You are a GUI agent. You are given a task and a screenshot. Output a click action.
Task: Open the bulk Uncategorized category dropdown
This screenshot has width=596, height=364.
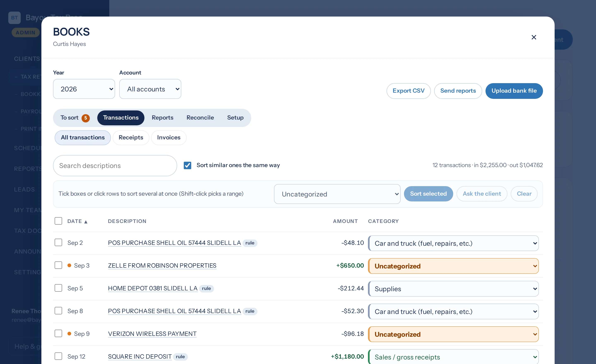(337, 194)
